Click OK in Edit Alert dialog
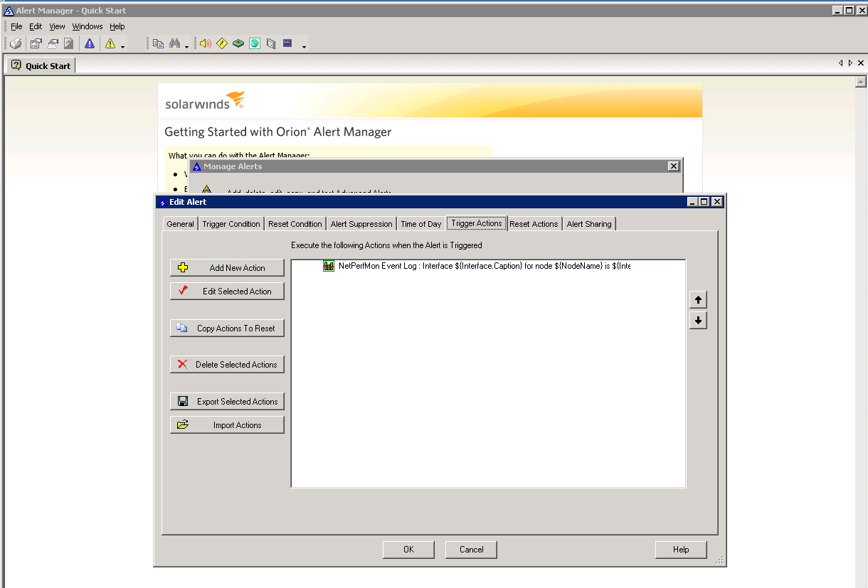 point(408,550)
